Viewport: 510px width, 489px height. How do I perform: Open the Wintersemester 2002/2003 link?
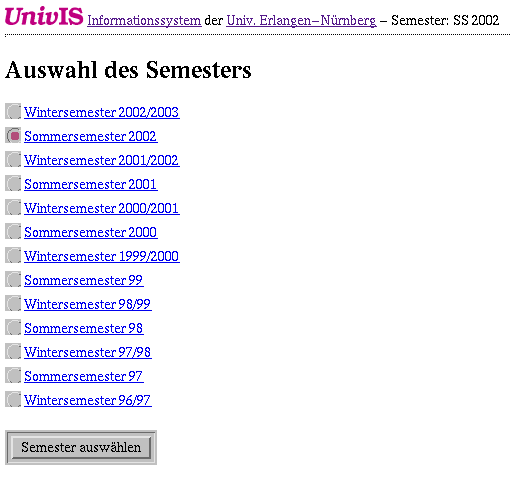[102, 112]
